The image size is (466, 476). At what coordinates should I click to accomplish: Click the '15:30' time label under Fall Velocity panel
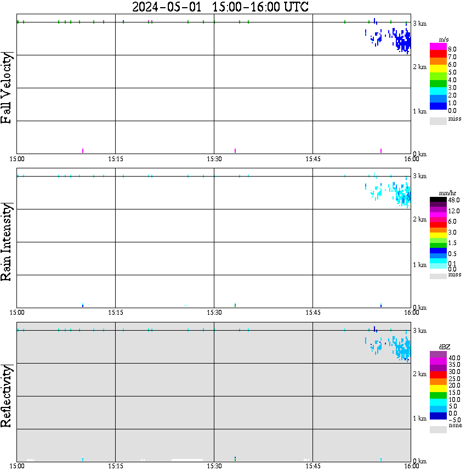[x=214, y=159]
